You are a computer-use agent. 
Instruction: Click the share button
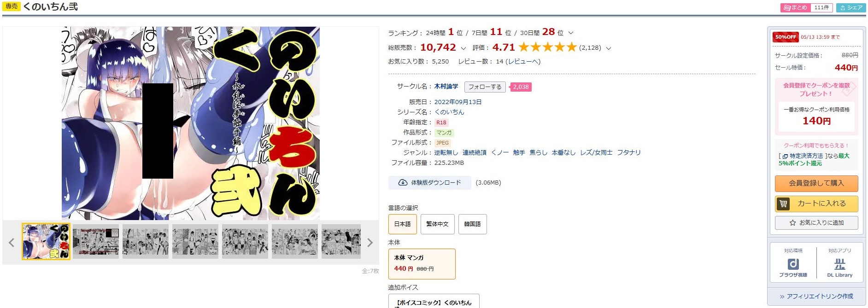[x=851, y=7]
